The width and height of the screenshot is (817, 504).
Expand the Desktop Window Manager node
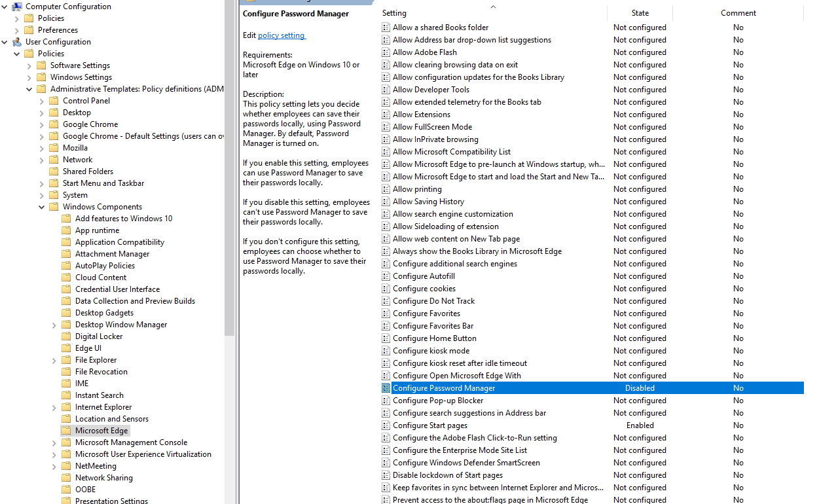pos(54,325)
